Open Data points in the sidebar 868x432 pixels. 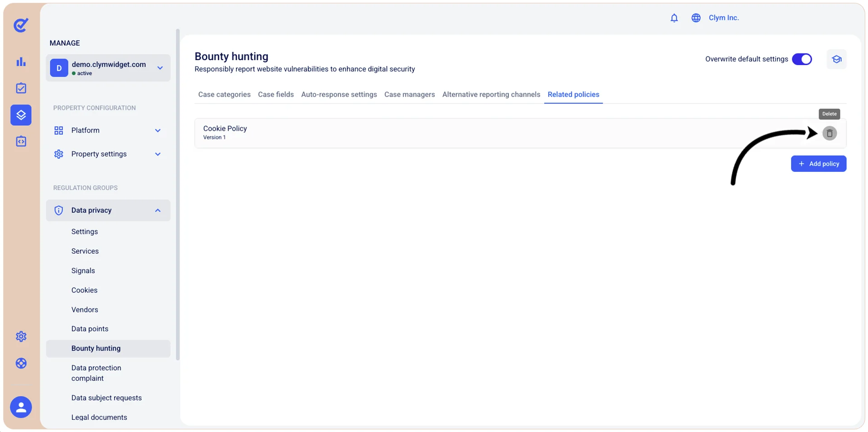pos(90,329)
